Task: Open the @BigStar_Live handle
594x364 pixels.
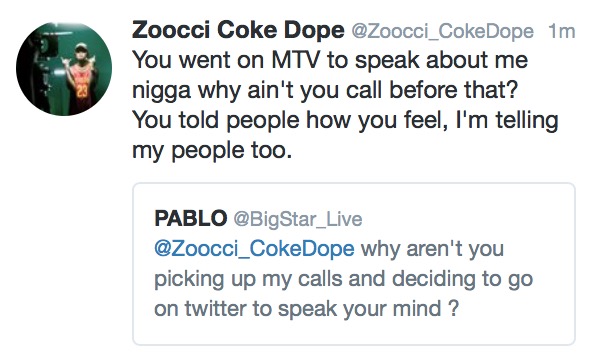Action: tap(298, 220)
